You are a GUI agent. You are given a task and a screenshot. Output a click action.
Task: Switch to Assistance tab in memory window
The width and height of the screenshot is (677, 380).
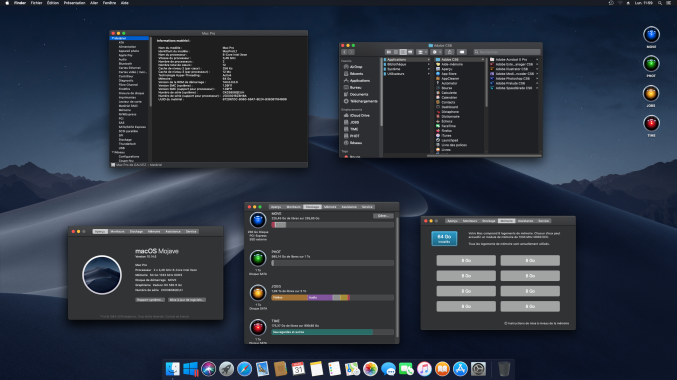pos(525,221)
